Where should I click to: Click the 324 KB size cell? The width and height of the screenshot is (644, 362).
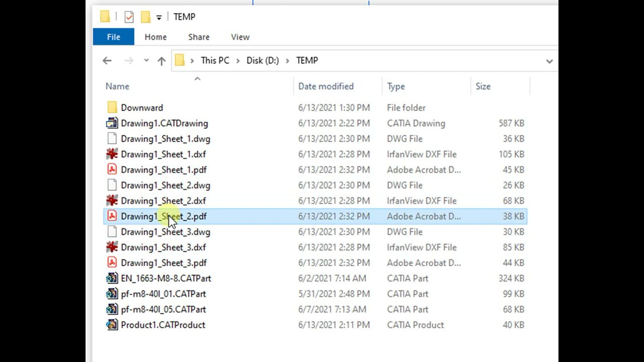pyautogui.click(x=512, y=279)
